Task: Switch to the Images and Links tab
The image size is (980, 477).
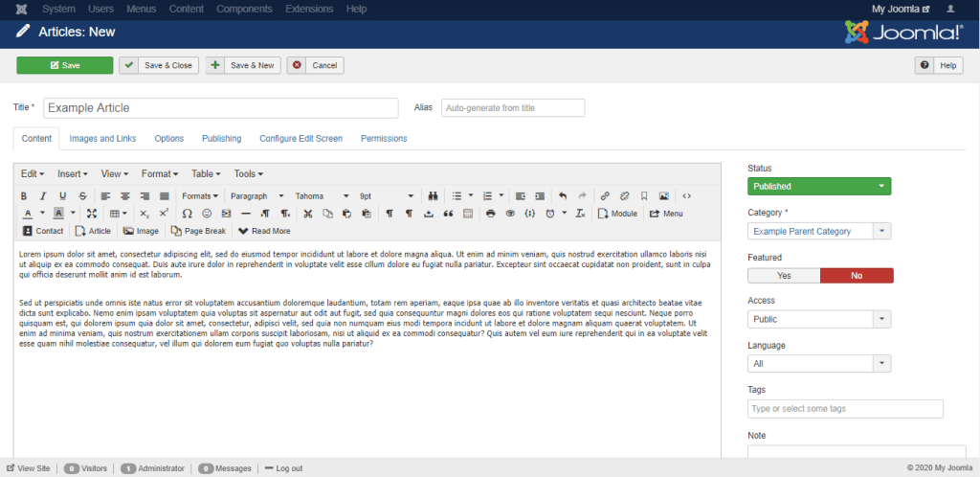Action: click(102, 139)
